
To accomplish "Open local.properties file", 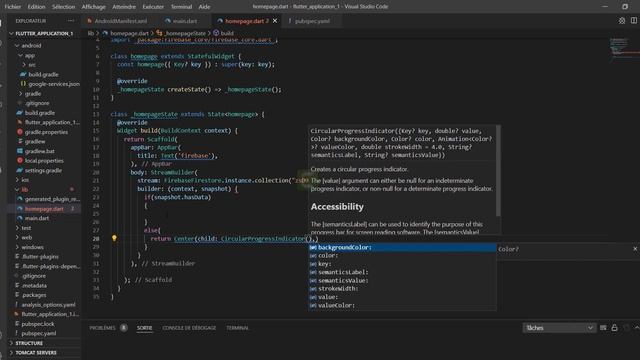I will tap(44, 161).
